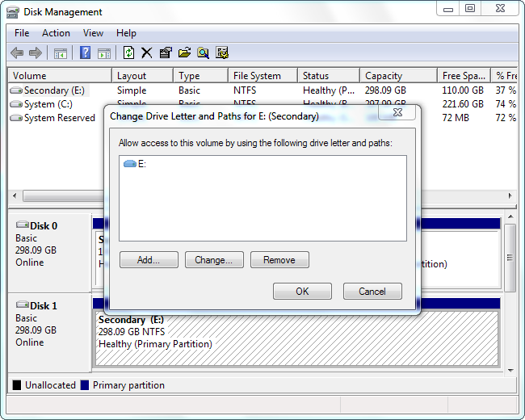Click down arrow of the disk pane scrollbar
The width and height of the screenshot is (525, 420).
(510, 370)
